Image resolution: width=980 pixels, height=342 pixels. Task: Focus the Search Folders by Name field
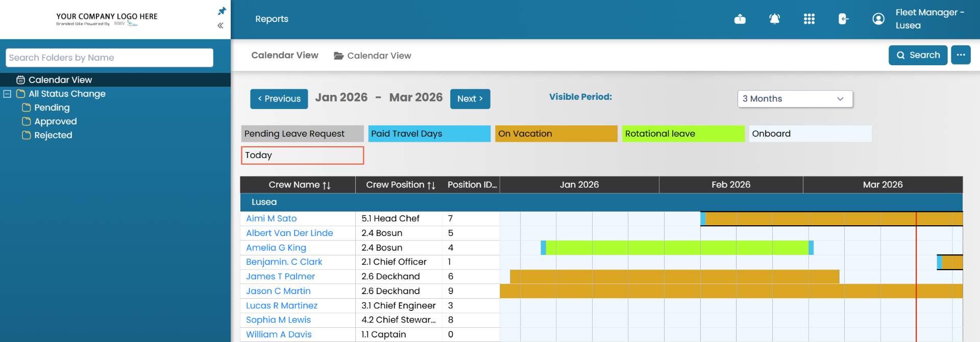click(109, 58)
